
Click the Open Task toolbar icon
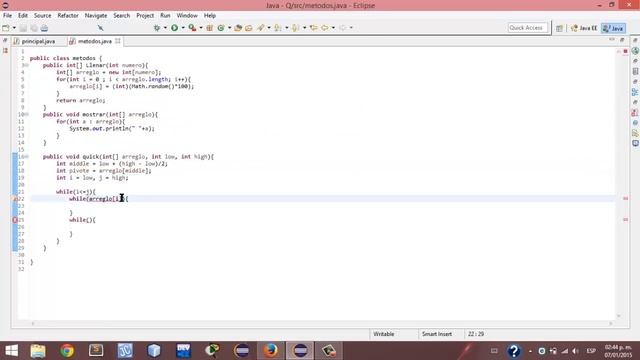249,28
